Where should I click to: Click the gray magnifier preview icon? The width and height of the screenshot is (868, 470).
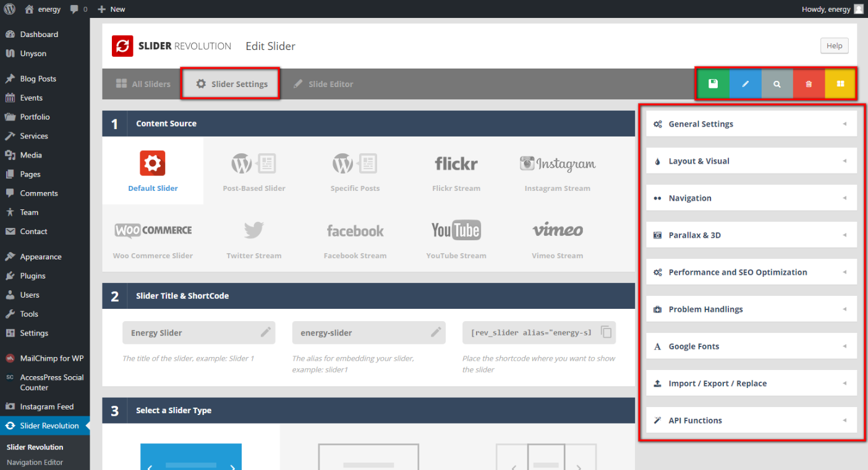pos(777,84)
